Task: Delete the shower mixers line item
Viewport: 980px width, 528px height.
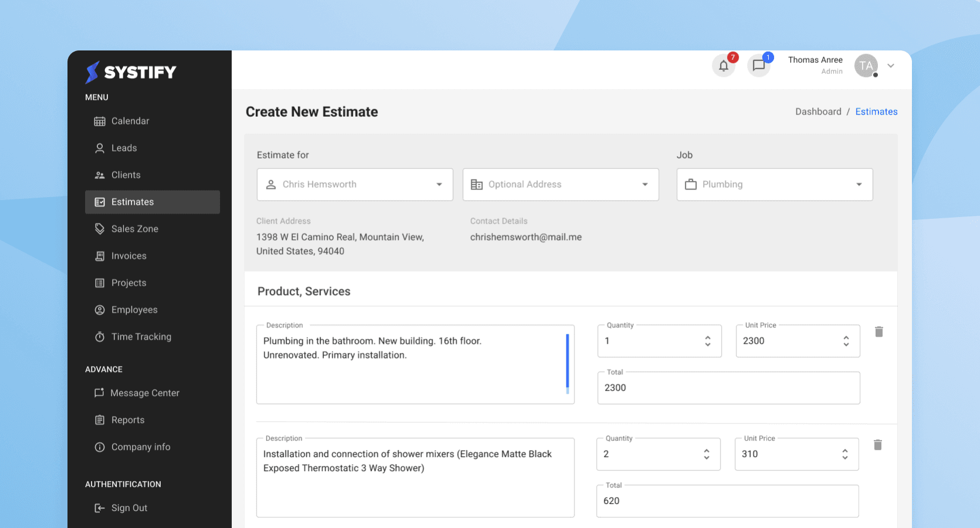Action: pyautogui.click(x=878, y=445)
